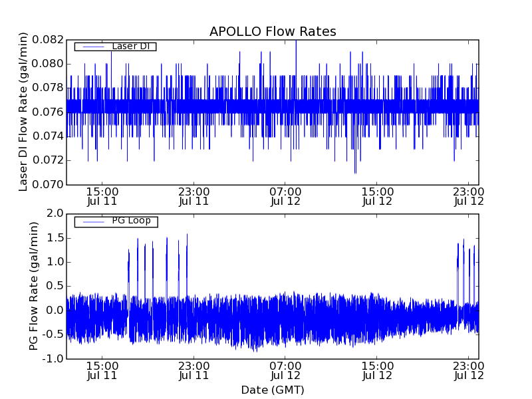Click the 'Laser DI Flow Rate (gal/min)' axis label
Image resolution: width=532 pixels, height=399 pixels.
[23, 112]
